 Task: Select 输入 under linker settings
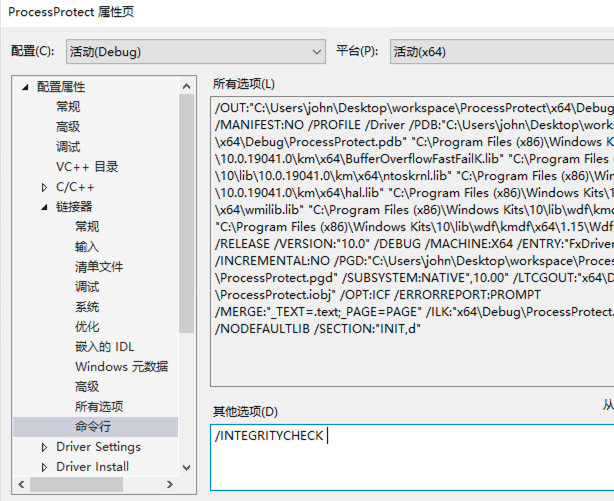[87, 247]
